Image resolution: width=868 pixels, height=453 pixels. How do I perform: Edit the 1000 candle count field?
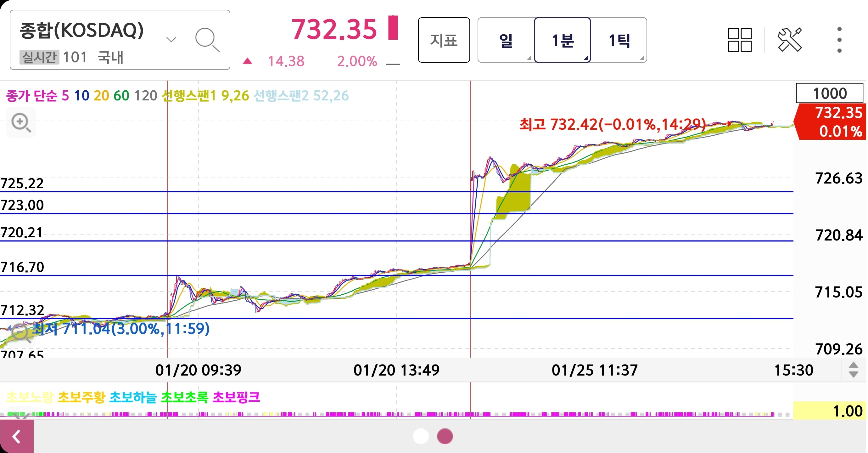(x=829, y=93)
